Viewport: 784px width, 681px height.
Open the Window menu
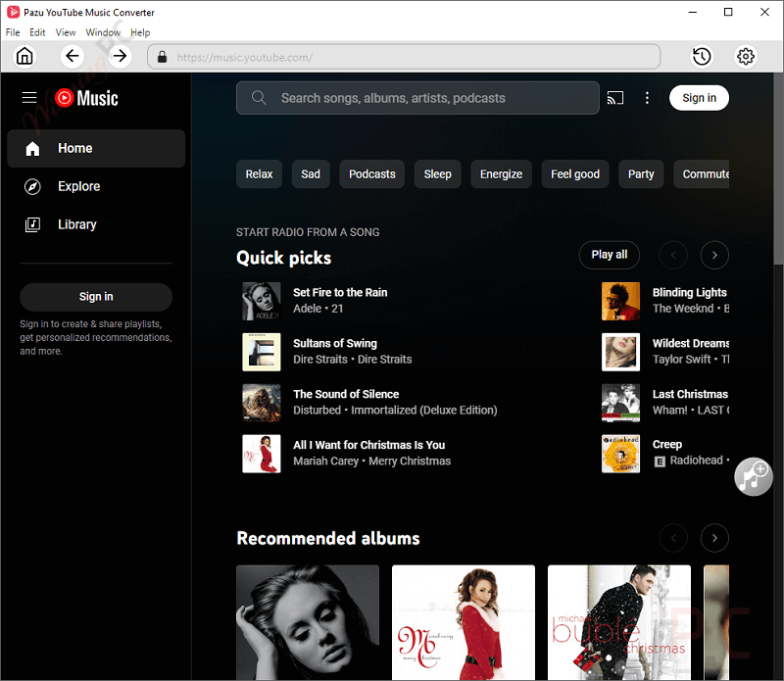click(103, 32)
